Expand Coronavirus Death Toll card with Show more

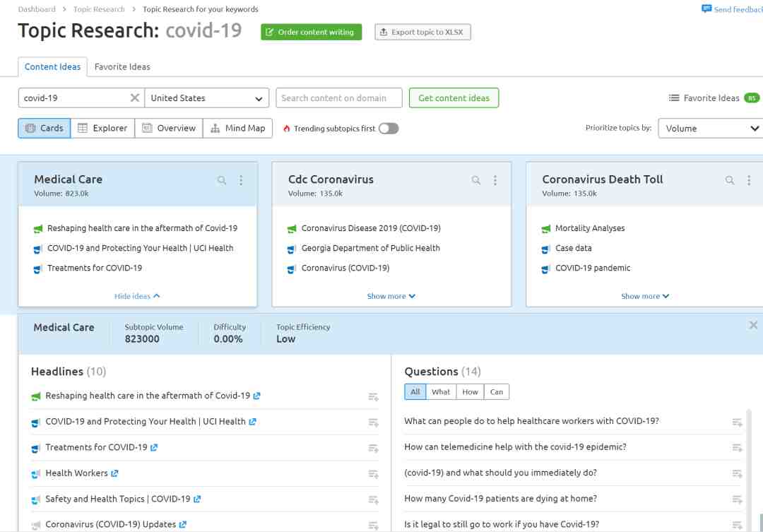pyautogui.click(x=645, y=296)
